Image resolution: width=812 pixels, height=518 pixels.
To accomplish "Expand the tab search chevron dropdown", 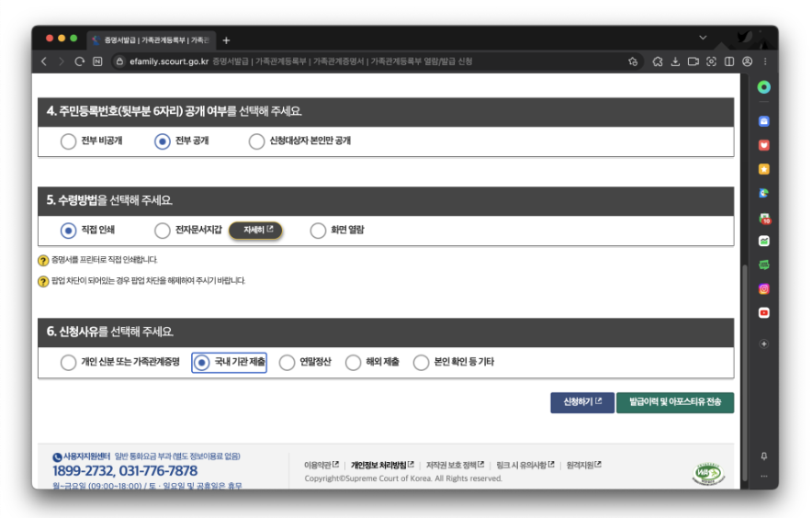I will click(x=703, y=38).
